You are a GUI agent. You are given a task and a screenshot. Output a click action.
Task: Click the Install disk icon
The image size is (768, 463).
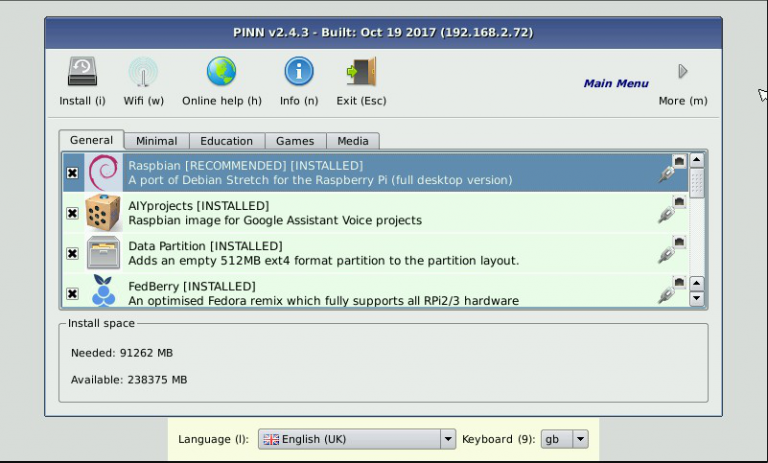coord(82,72)
